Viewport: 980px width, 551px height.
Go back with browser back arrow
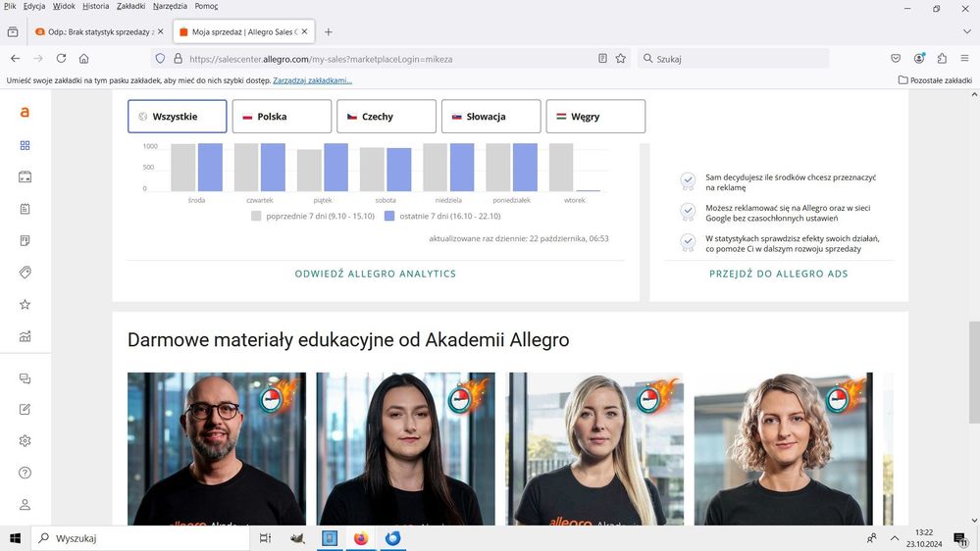coord(15,59)
